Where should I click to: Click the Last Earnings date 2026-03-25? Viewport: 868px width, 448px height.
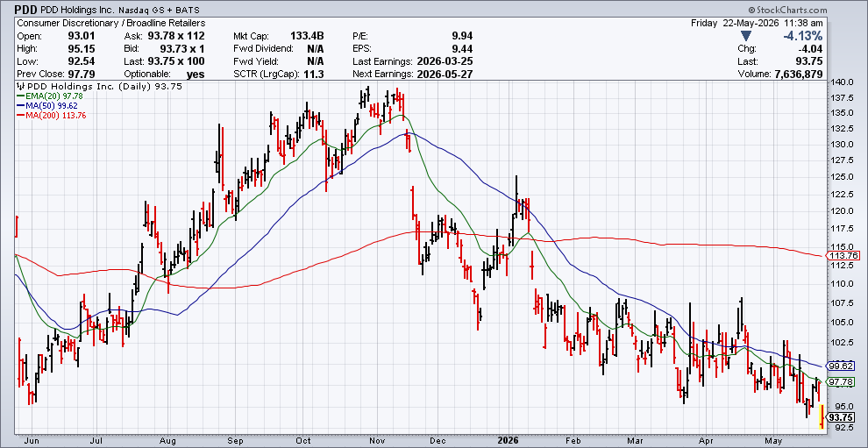click(444, 60)
